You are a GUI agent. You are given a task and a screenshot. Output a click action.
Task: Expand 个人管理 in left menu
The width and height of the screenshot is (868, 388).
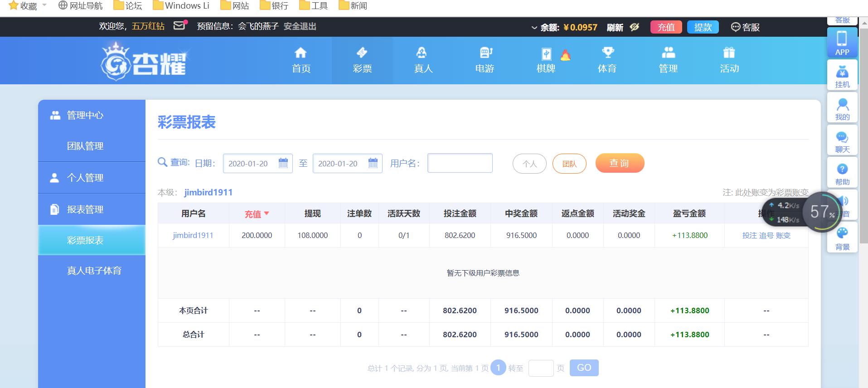pos(92,178)
